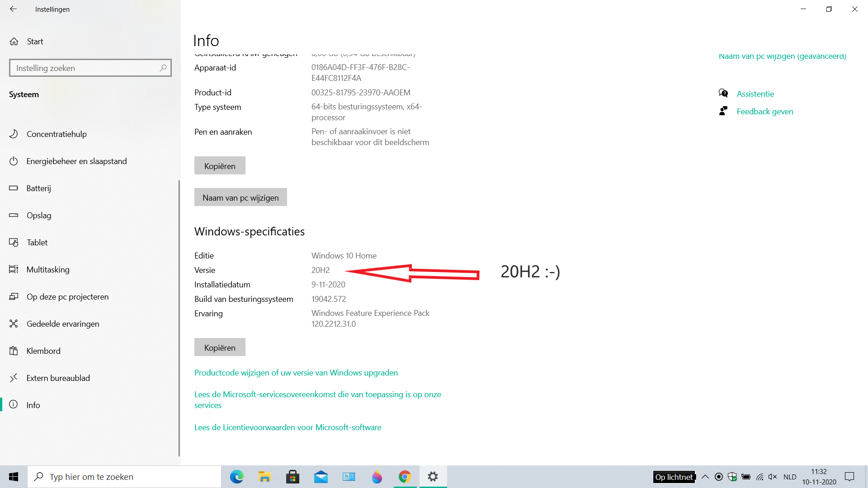
Task: Click the muted volume tray icon
Action: point(772,477)
